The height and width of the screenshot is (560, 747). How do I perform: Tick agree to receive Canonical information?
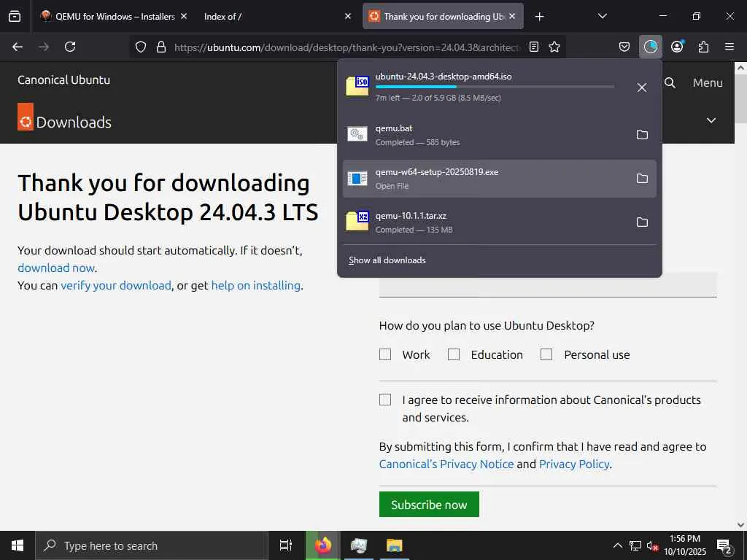point(385,400)
